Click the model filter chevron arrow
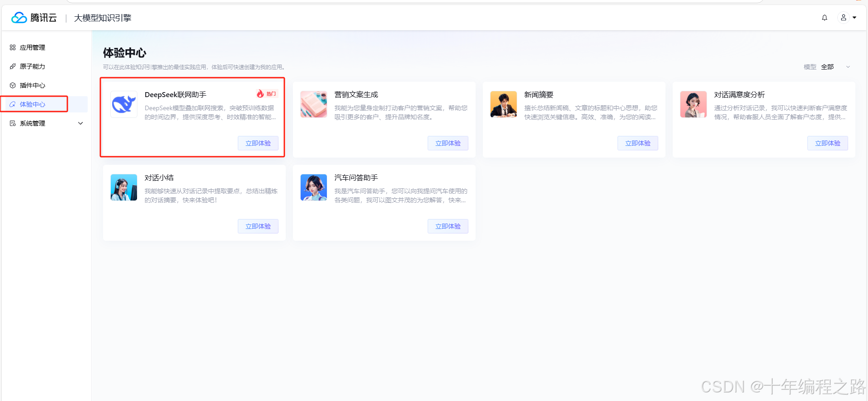Viewport: 868px width, 401px height. [848, 67]
